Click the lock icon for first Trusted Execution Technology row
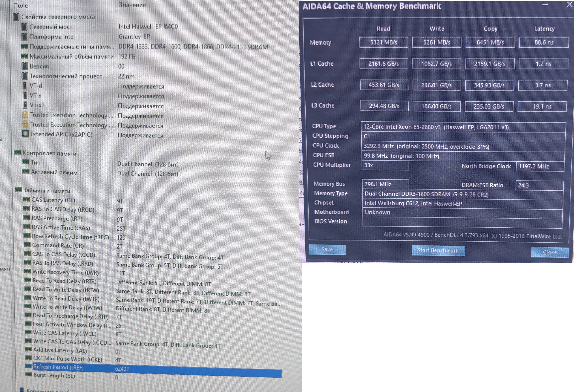This screenshot has height=392, width=576. click(x=25, y=115)
